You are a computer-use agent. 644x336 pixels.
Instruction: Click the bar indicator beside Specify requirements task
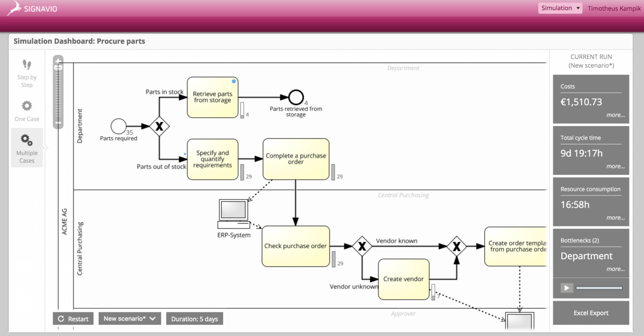click(242, 172)
